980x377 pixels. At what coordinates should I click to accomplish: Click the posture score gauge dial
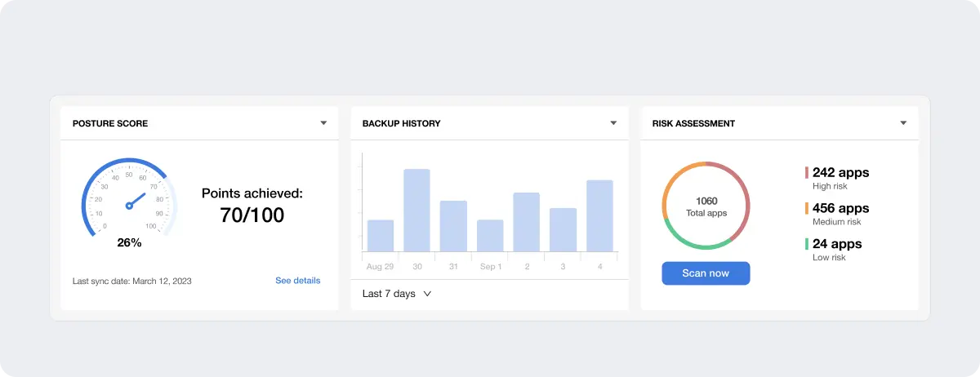click(x=129, y=200)
